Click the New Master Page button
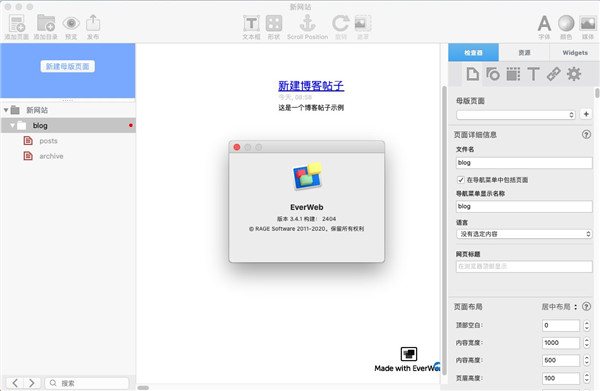This screenshot has width=600, height=391. (x=68, y=67)
